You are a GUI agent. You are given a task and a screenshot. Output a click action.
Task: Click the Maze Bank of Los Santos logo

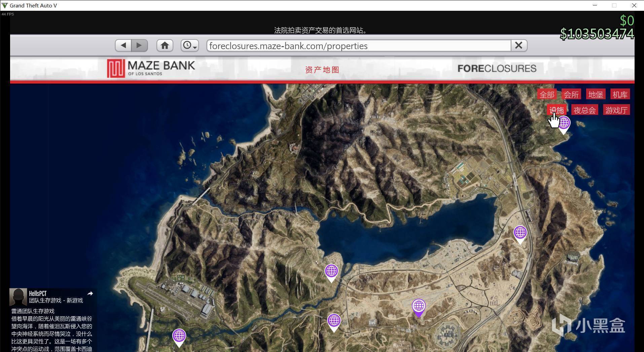tap(151, 68)
